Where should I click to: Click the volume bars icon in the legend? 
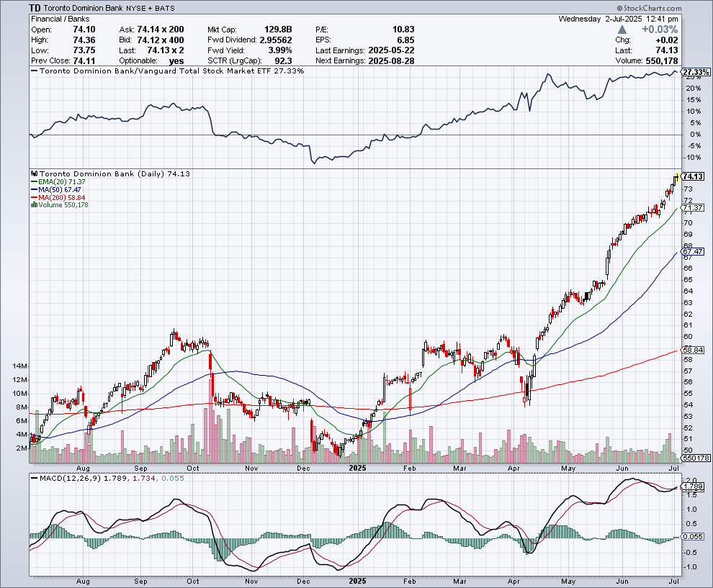(34, 205)
